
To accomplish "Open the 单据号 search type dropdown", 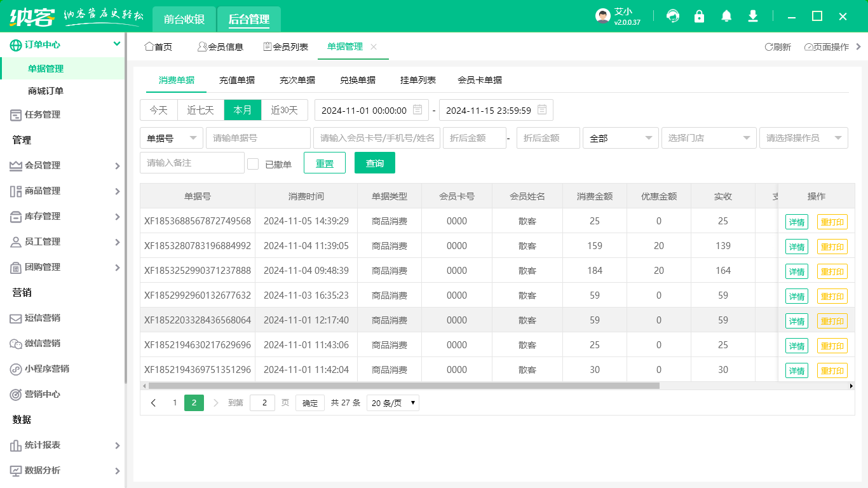I will click(x=171, y=138).
